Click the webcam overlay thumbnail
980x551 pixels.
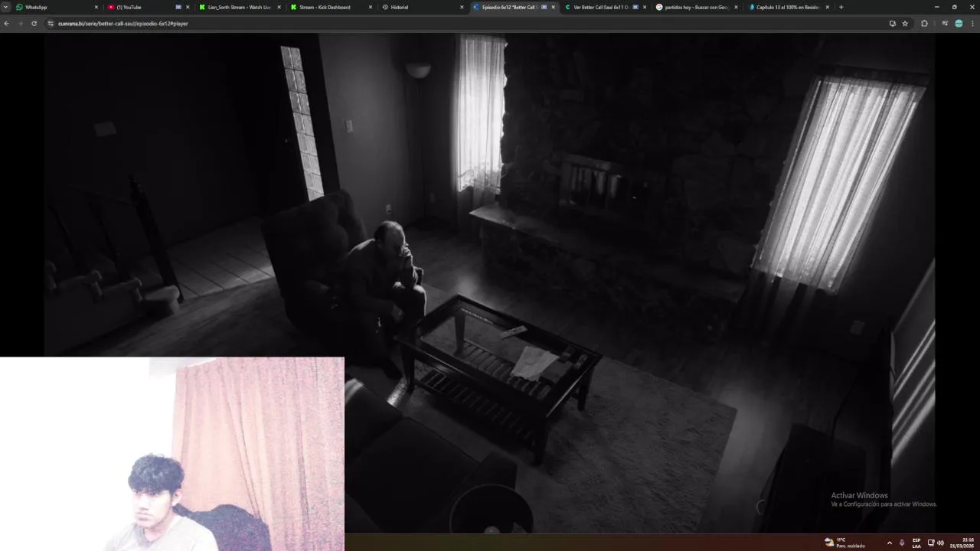(x=172, y=454)
